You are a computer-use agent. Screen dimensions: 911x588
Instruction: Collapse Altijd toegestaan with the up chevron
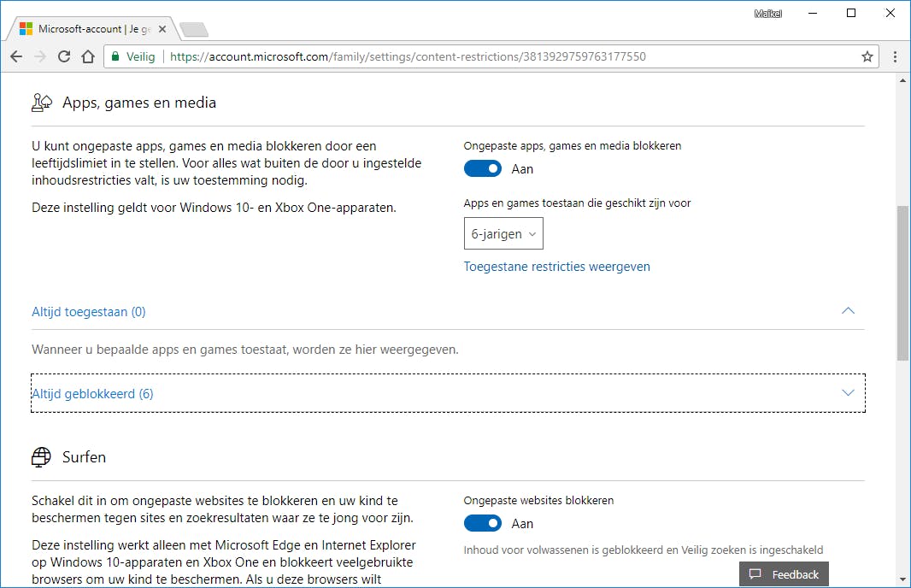coord(849,311)
